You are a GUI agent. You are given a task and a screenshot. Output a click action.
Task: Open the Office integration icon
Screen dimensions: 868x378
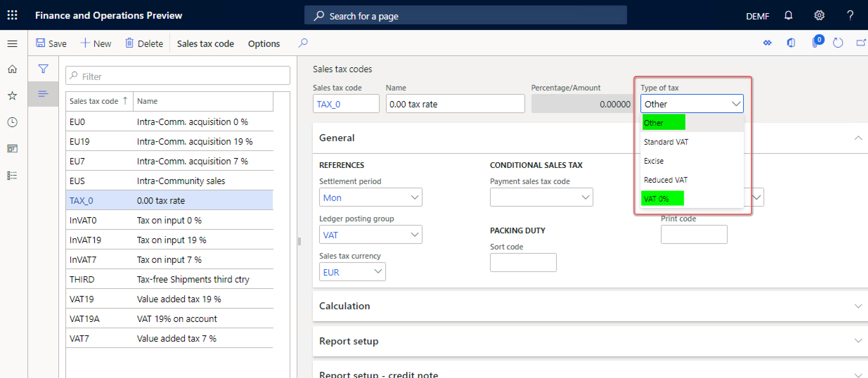pos(791,43)
